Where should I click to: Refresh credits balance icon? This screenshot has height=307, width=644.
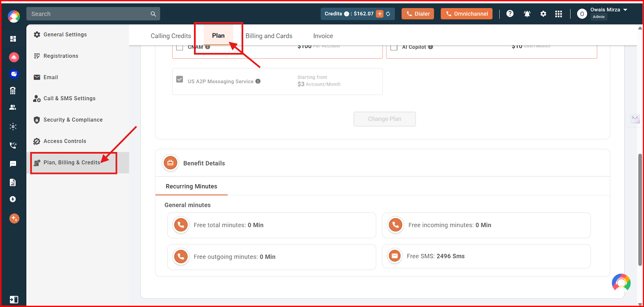pyautogui.click(x=388, y=14)
